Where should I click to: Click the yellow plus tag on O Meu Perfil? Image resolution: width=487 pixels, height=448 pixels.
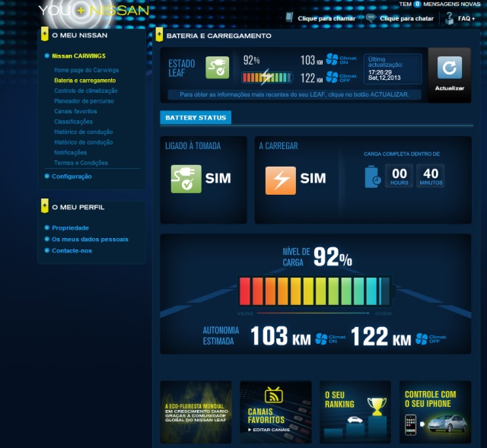point(44,205)
